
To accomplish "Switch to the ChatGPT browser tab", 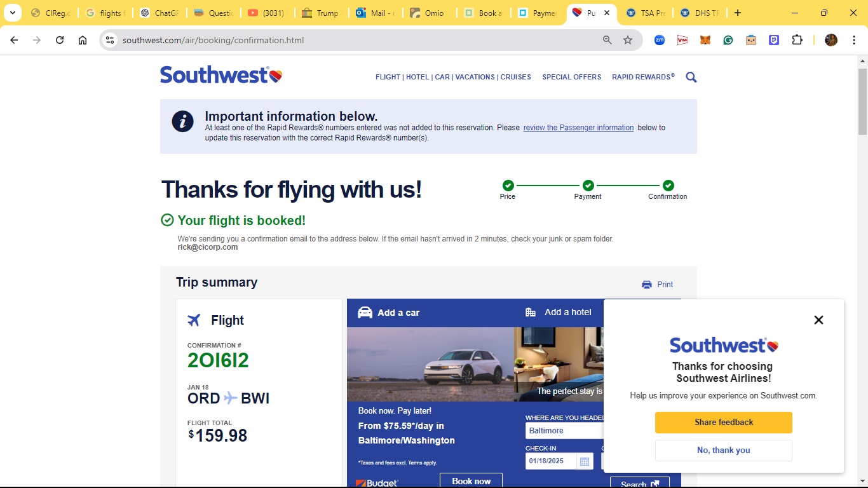I will tap(159, 13).
